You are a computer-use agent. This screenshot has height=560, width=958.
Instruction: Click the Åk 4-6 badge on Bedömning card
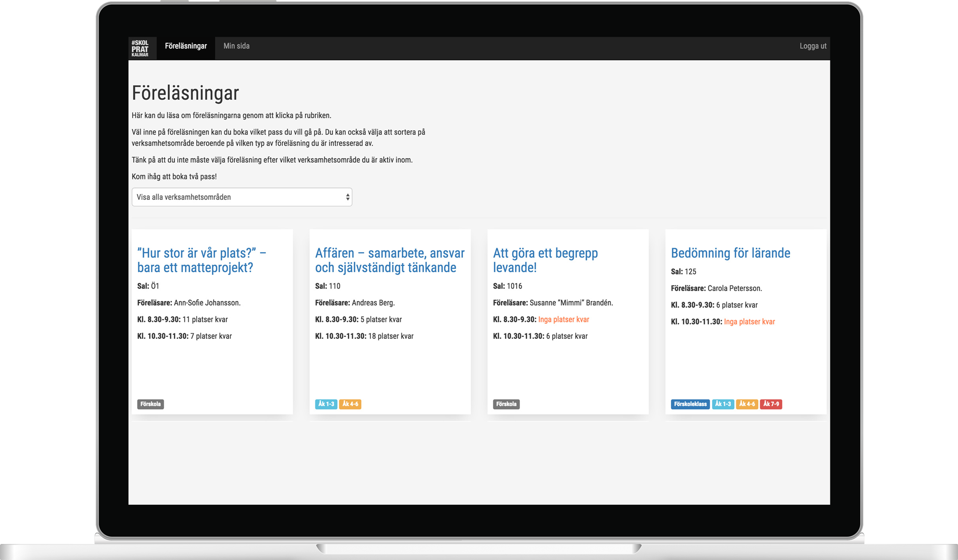[x=747, y=404]
